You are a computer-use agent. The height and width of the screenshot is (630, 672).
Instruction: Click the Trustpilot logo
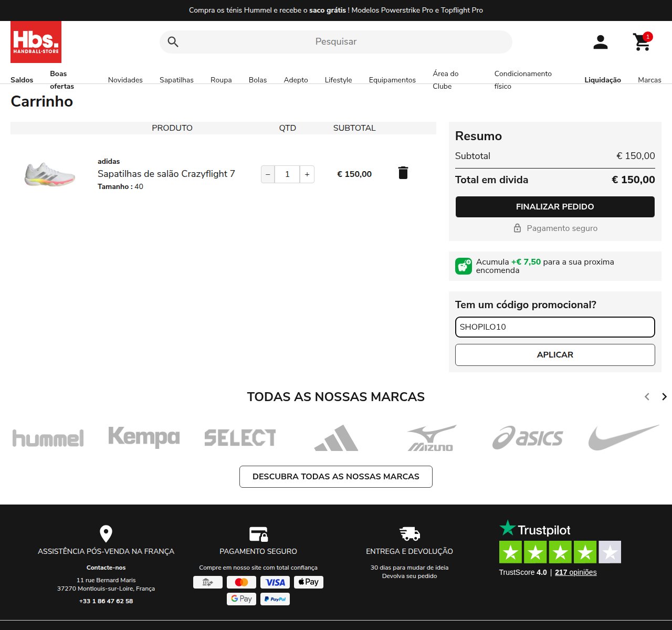coord(534,529)
